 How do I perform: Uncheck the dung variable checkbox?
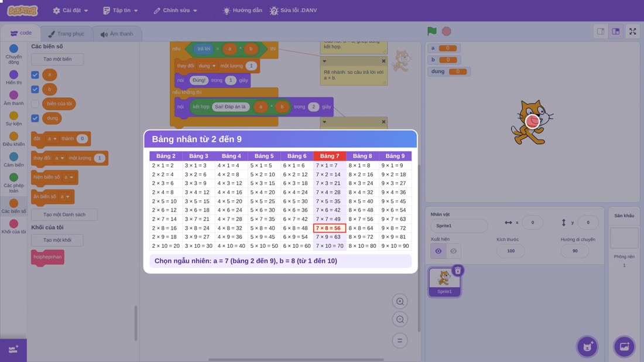(35, 118)
